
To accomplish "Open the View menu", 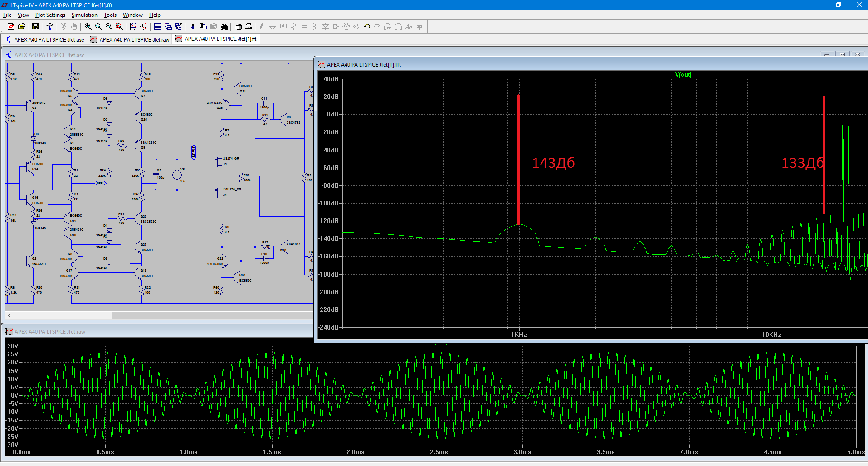I will (x=23, y=15).
